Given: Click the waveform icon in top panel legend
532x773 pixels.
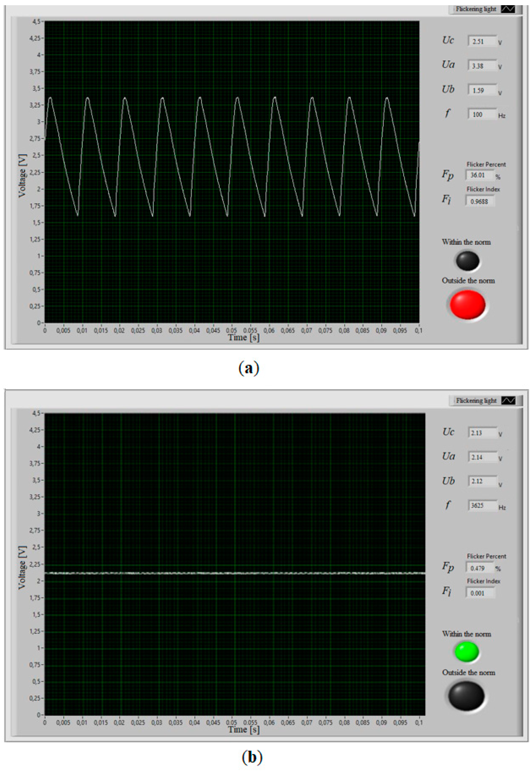Looking at the screenshot, I should [508, 9].
